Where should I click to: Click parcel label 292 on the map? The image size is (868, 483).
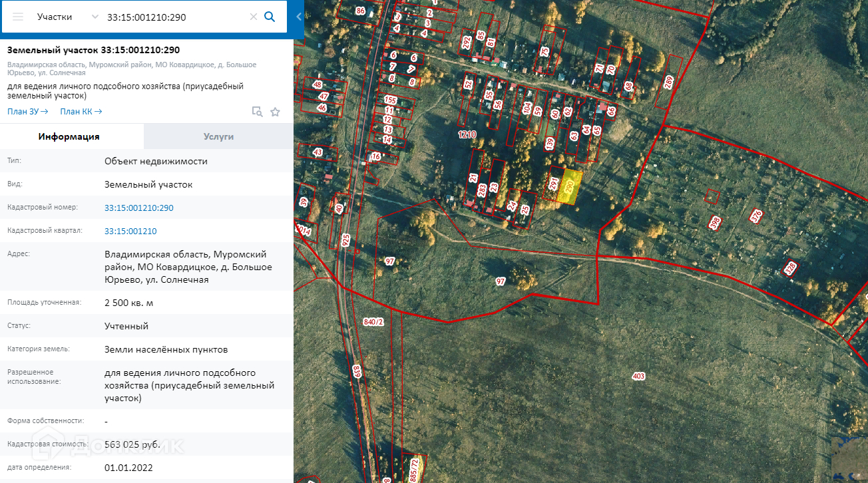pos(466,43)
